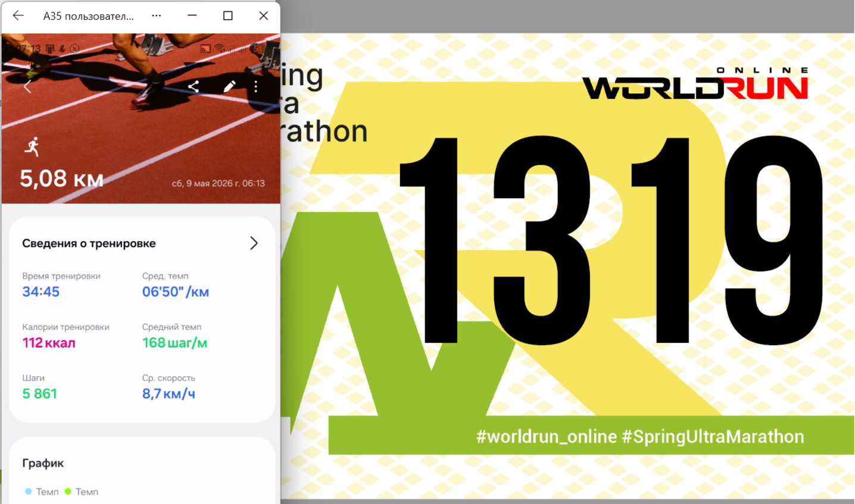Viewport: 855px width, 504px height.
Task: Minimize the A35 phone window
Action: coord(192,15)
